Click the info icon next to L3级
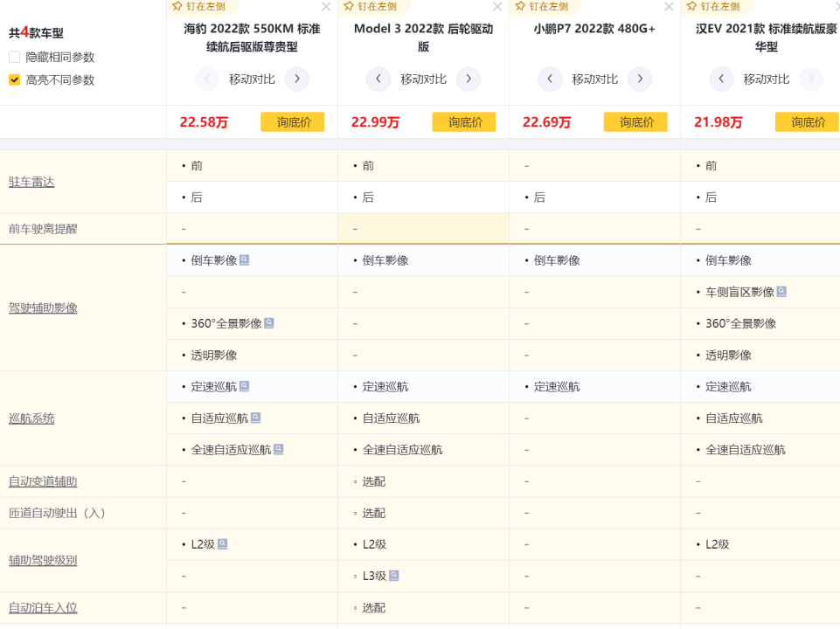This screenshot has height=629, width=840. (x=394, y=576)
